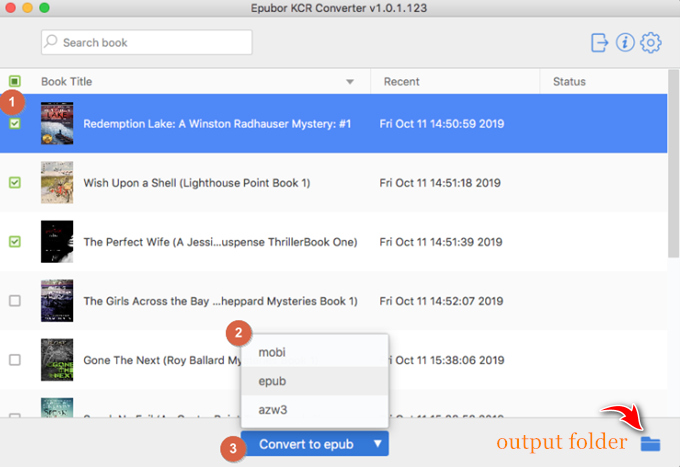
Task: Click the Redemption Lake cover thumbnail
Action: tap(57, 123)
